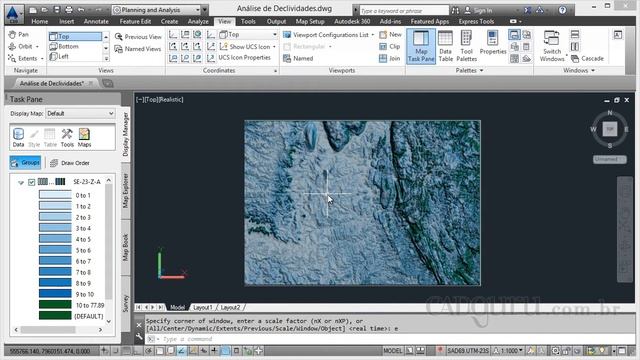Uncheck the SE-23-Z-A layer checkbox

click(x=31, y=182)
